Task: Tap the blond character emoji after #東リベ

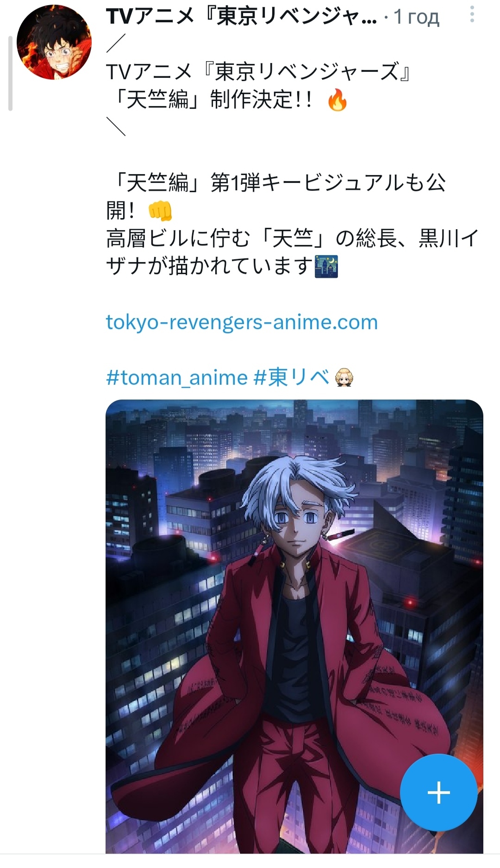Action: pos(343,377)
